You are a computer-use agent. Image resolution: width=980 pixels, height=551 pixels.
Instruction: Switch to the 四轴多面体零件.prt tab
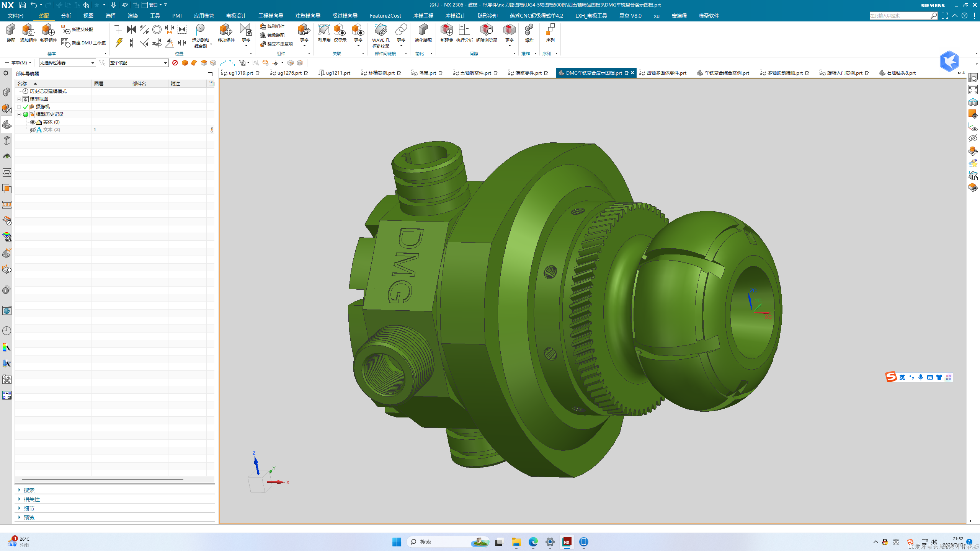pos(663,73)
